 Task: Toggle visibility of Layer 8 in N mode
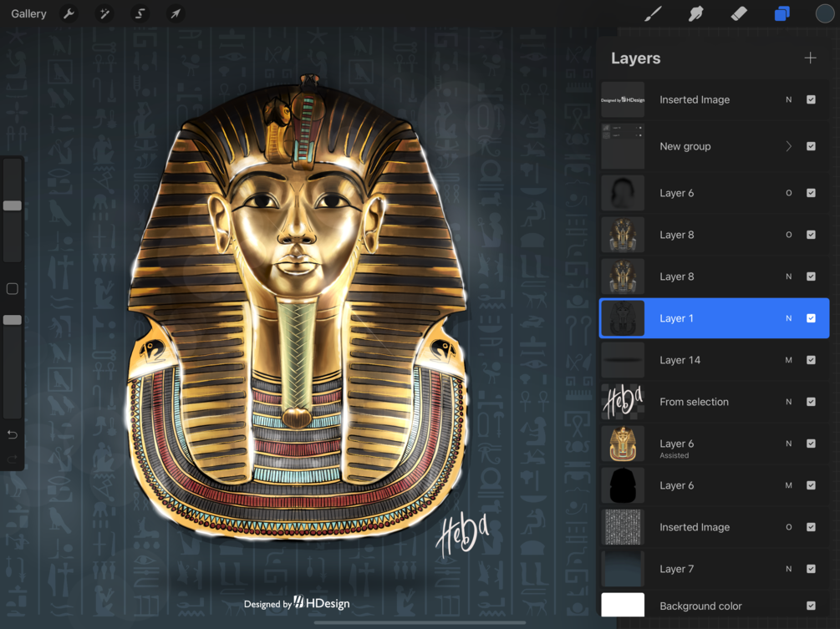click(x=811, y=276)
